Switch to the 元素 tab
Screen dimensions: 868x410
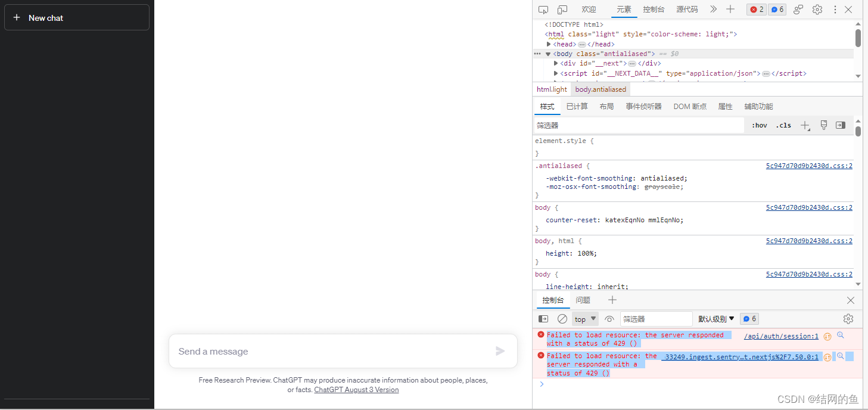624,10
